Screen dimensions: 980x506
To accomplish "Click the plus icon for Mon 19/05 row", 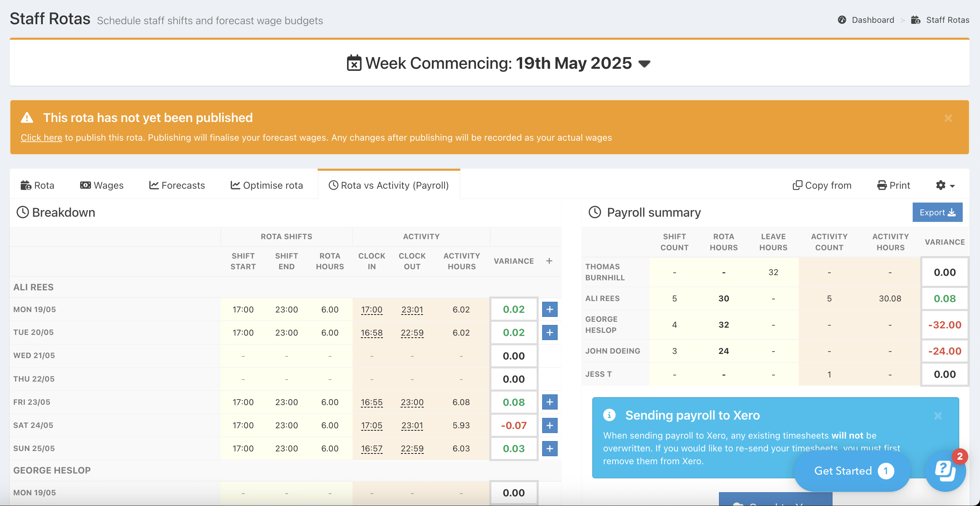I will point(549,310).
